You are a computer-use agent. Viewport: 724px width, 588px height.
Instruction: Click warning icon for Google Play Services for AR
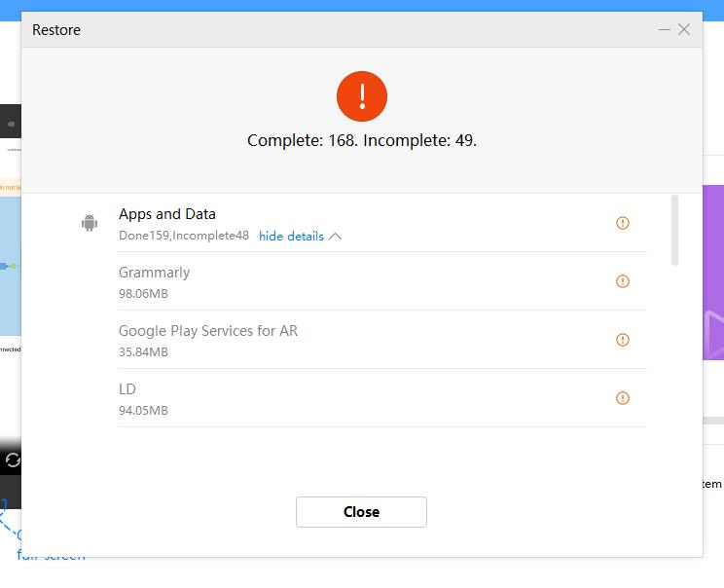click(623, 340)
